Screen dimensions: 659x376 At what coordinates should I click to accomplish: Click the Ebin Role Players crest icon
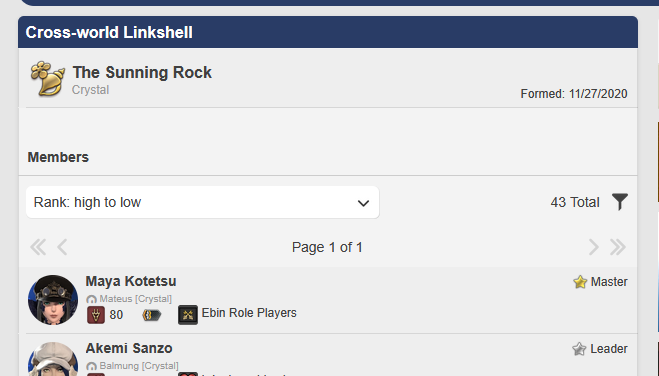188,315
